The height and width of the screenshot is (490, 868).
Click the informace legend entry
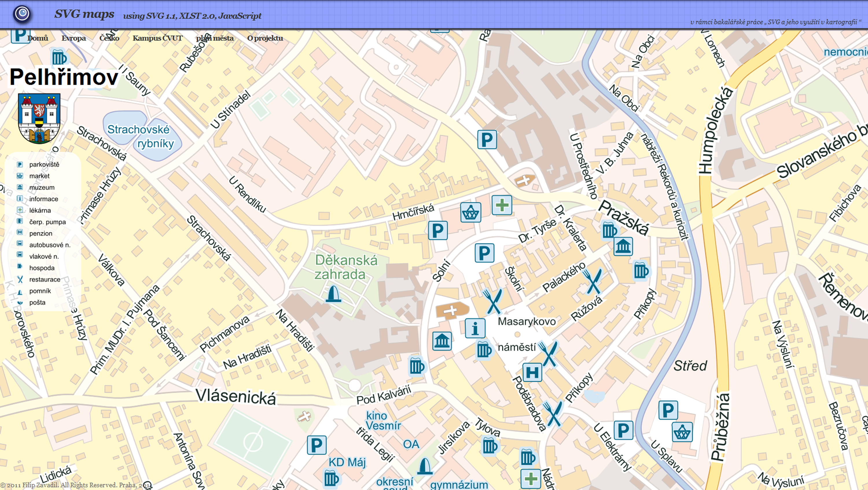click(x=38, y=199)
